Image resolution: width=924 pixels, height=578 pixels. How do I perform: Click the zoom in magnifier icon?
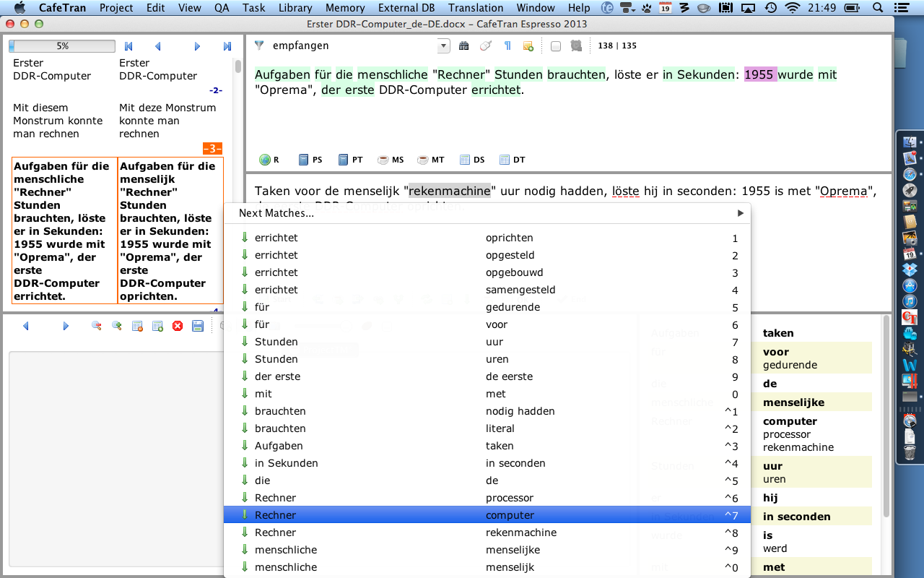tap(116, 327)
